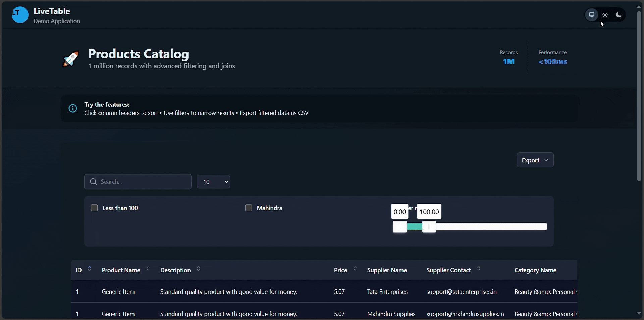This screenshot has height=320, width=644.
Task: Click the page scroll down arrow
Action: point(639,314)
